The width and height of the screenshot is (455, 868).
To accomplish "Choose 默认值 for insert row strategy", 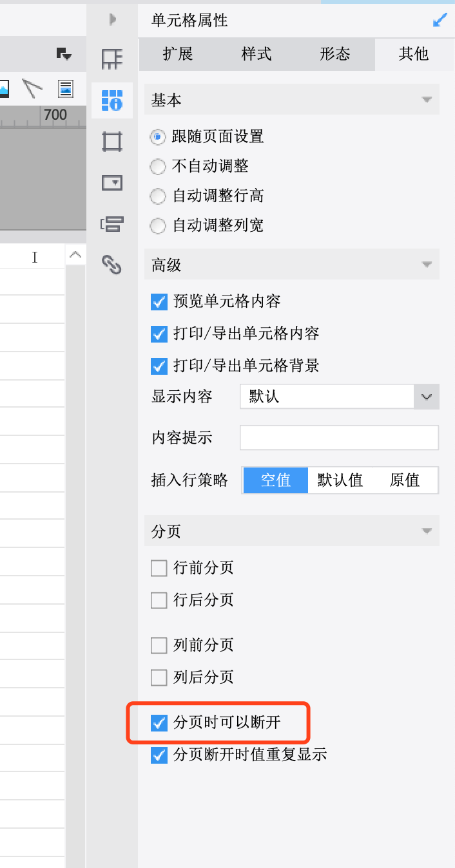I will tap(340, 480).
